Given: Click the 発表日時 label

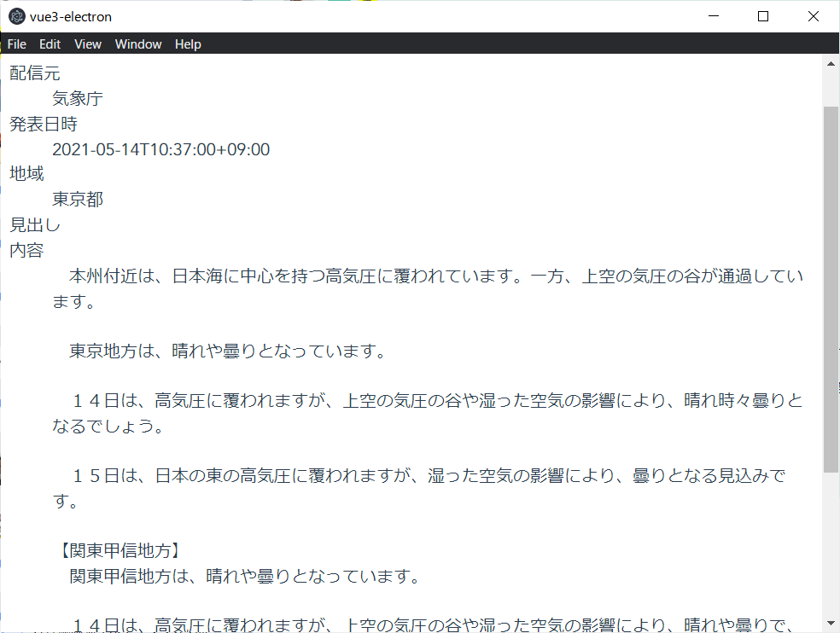Looking at the screenshot, I should [43, 124].
